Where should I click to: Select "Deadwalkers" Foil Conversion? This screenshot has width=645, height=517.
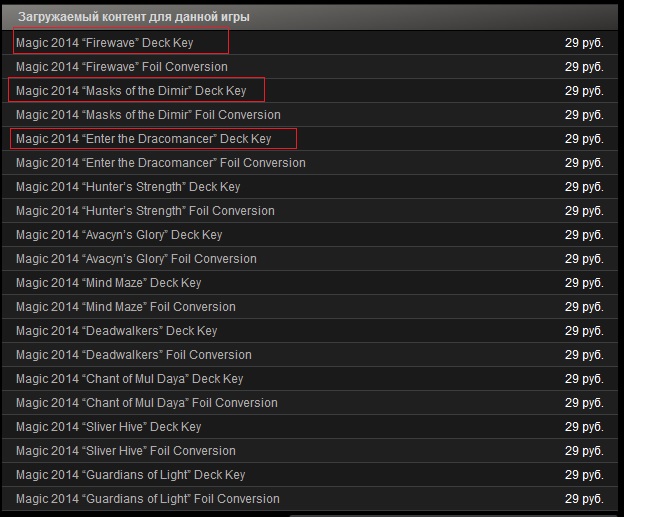coord(134,355)
